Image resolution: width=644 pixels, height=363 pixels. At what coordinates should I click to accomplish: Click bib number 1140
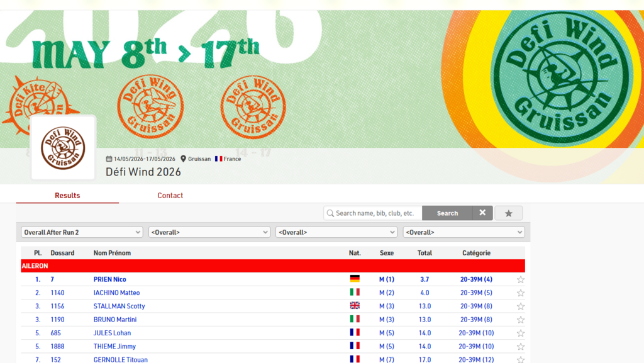pos(57,293)
